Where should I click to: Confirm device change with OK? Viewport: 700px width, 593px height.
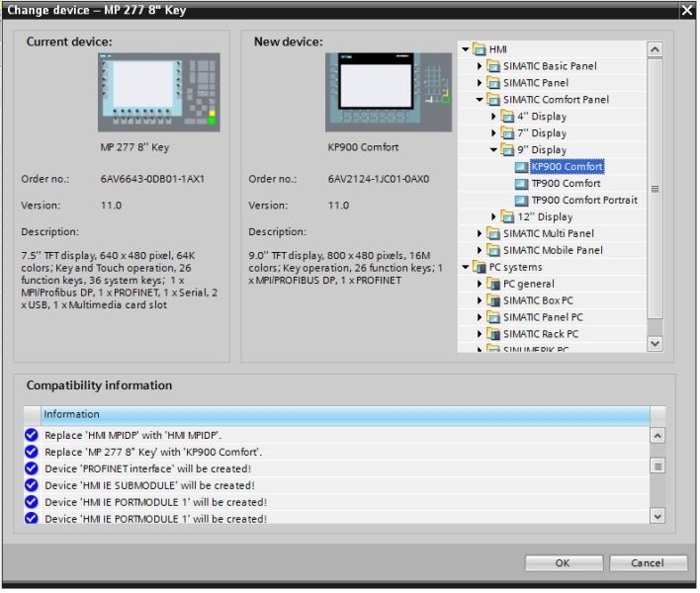pyautogui.click(x=566, y=565)
